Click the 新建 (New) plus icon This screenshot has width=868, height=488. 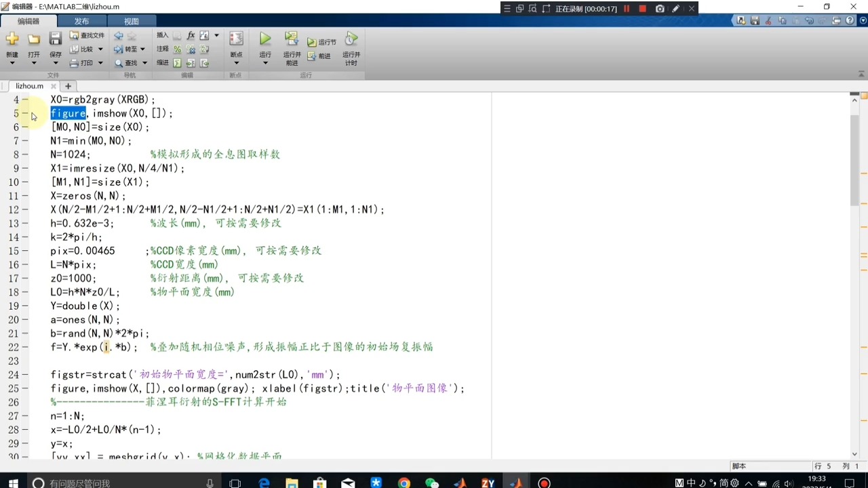(x=12, y=39)
